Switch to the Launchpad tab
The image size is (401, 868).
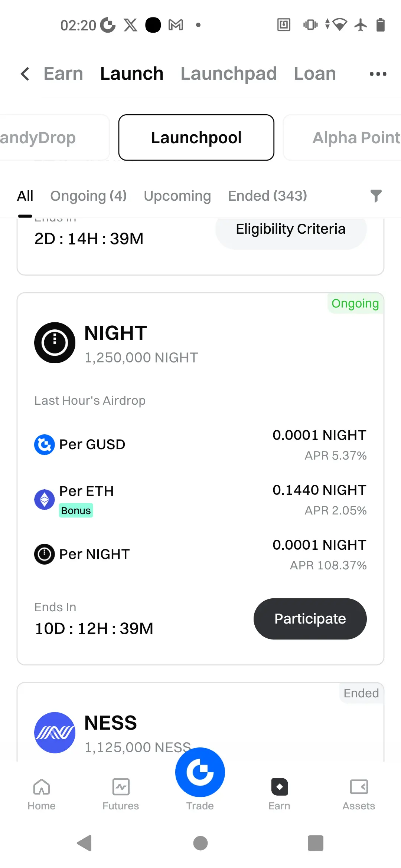coord(229,74)
